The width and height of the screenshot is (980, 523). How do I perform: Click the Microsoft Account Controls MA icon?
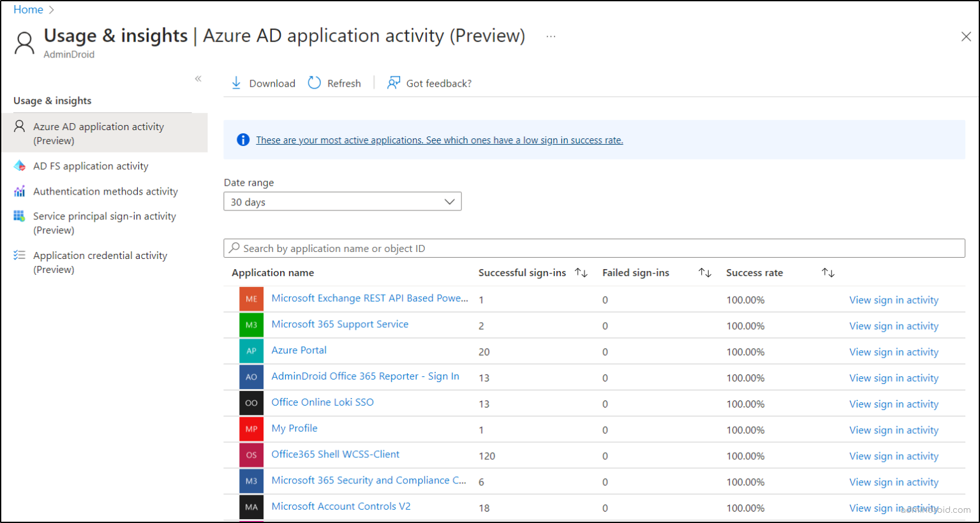pos(251,507)
